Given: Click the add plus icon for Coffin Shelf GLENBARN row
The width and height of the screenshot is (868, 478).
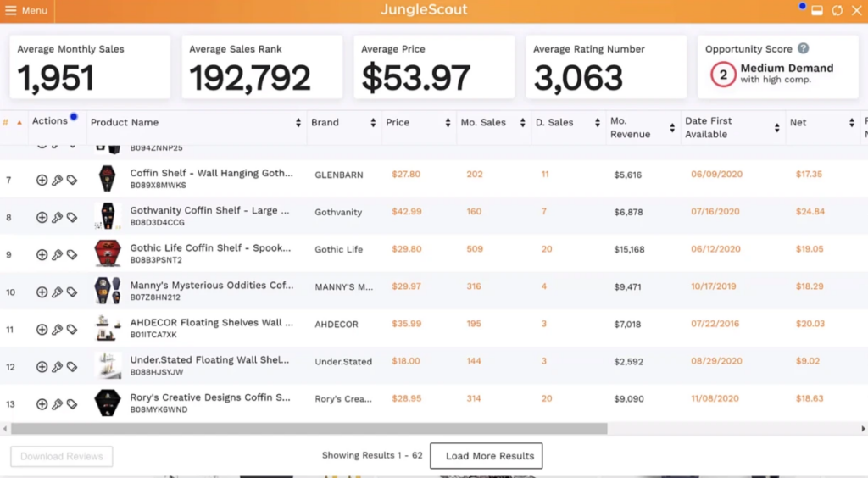Looking at the screenshot, I should click(x=42, y=180).
